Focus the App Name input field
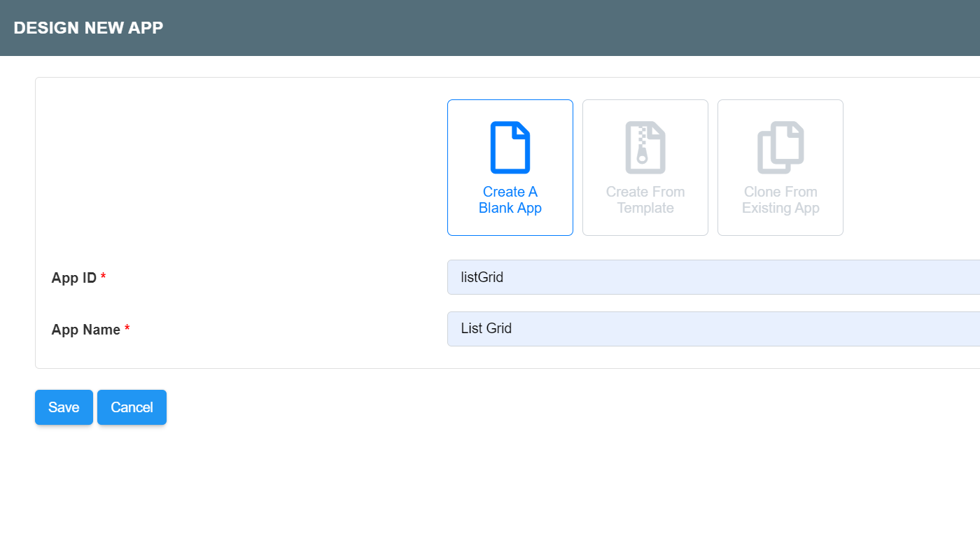 click(713, 329)
